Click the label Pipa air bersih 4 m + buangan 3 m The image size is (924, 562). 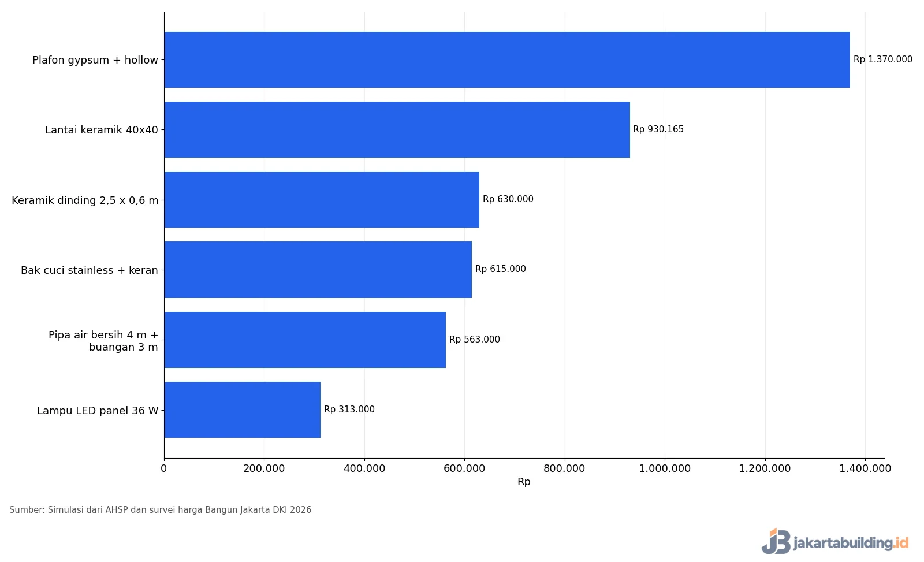(103, 341)
